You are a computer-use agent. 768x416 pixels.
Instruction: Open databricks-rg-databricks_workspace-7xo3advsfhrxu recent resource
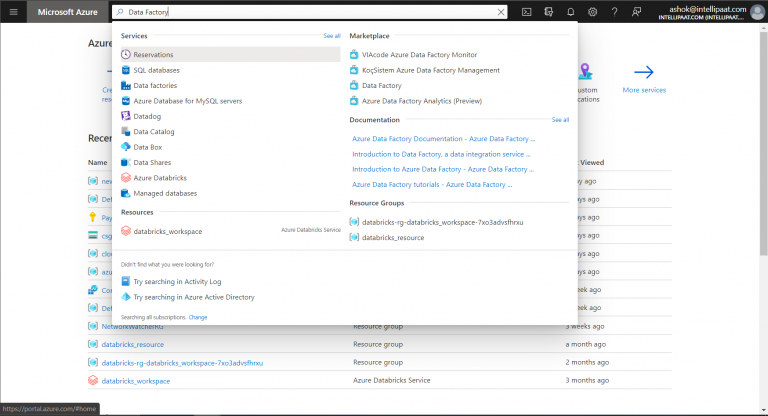182,363
